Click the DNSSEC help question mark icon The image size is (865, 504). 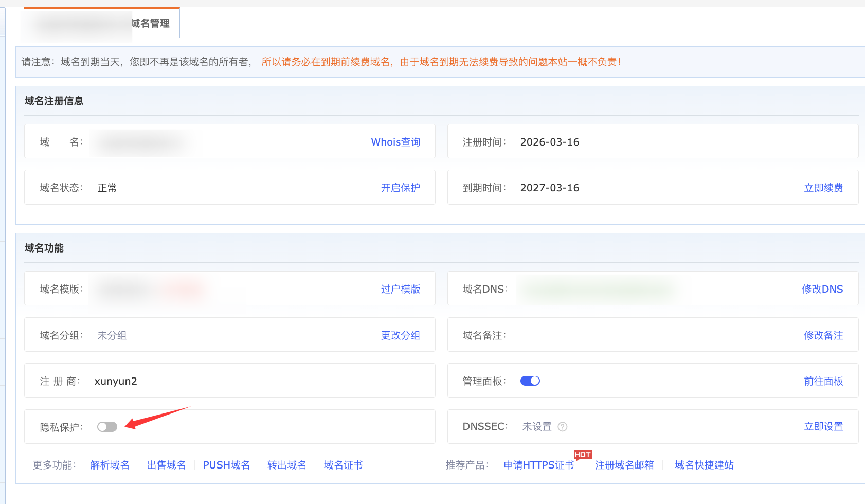click(563, 427)
